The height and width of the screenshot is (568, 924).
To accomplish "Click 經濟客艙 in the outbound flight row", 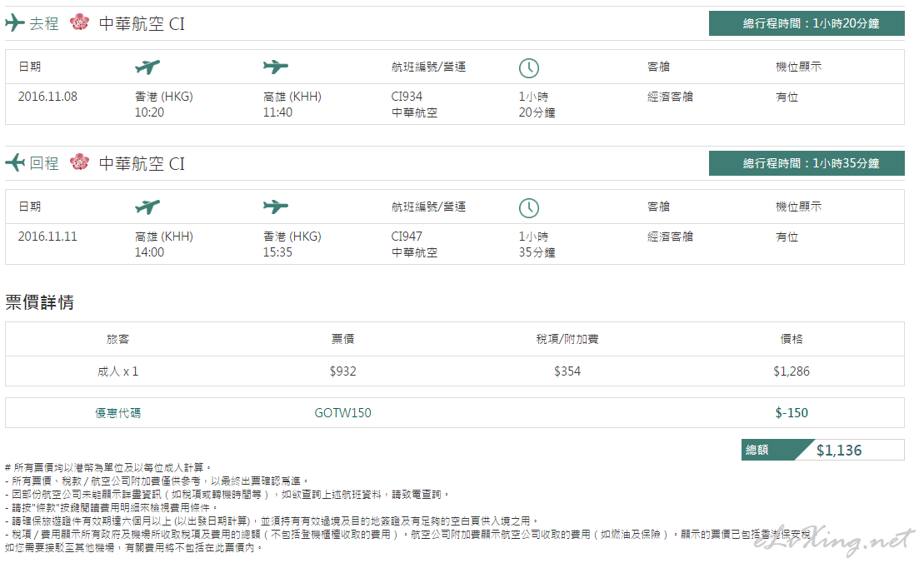I will click(x=670, y=97).
